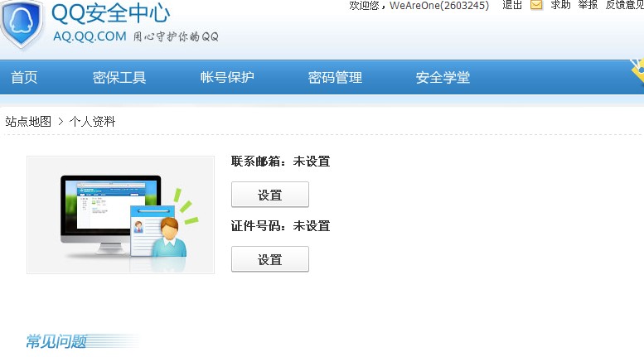Click the 求助 help link
This screenshot has height=357, width=644.
coord(560,5)
